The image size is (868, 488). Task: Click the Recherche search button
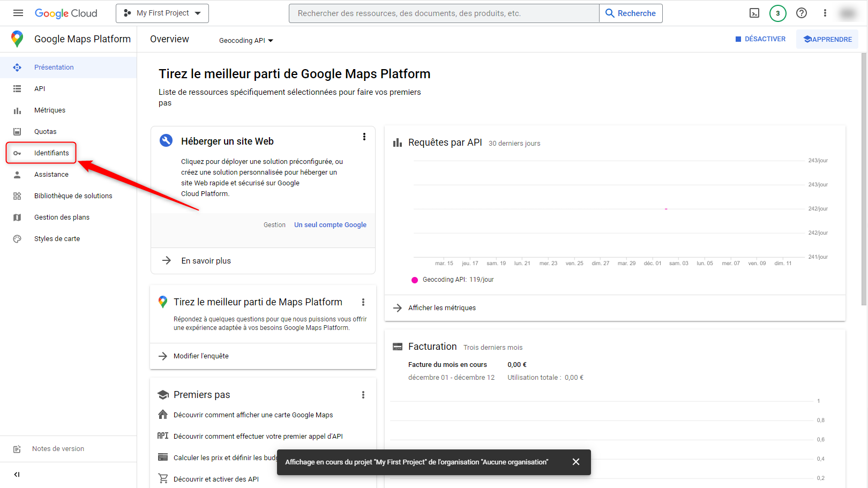click(x=631, y=13)
